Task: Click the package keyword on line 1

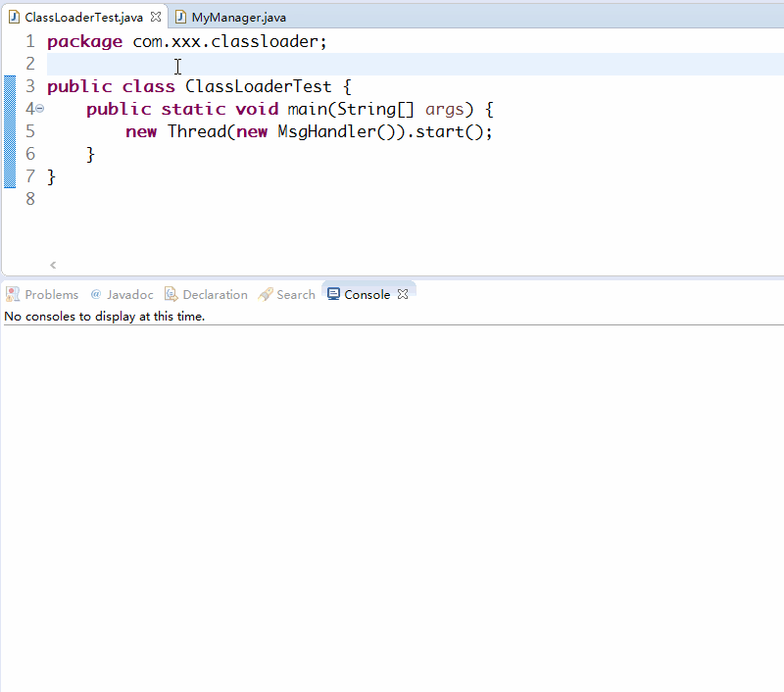Action: pos(84,42)
